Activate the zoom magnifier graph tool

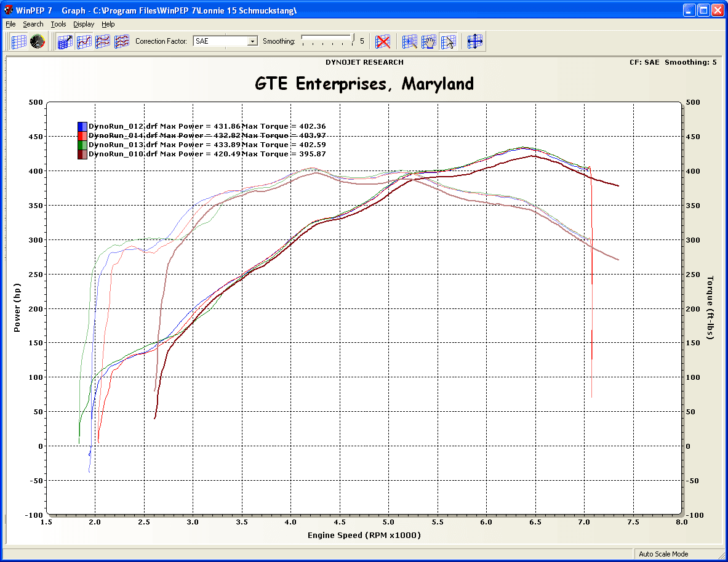pos(409,41)
